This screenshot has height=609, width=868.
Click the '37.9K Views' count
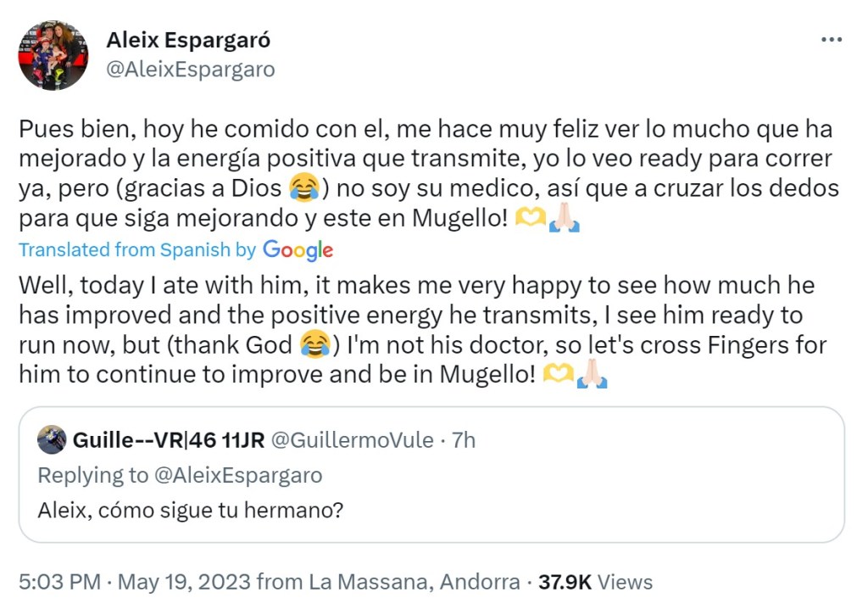tap(596, 582)
